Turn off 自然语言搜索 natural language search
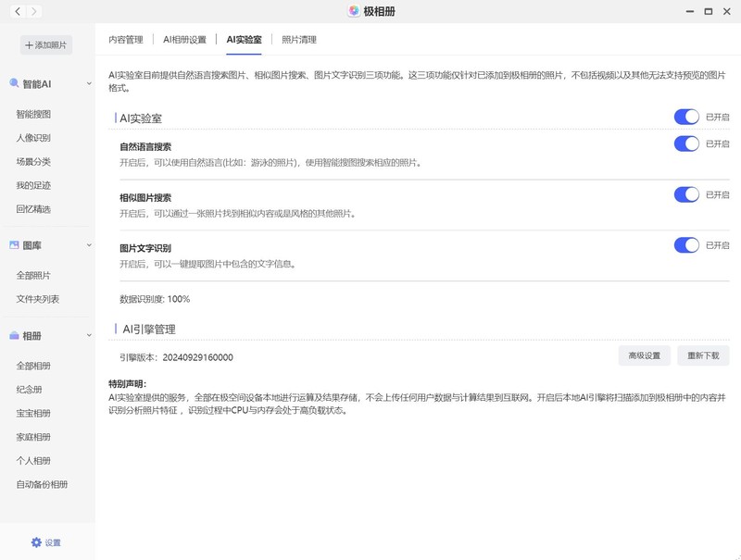Viewport: 741px width, 560px height. click(x=687, y=145)
